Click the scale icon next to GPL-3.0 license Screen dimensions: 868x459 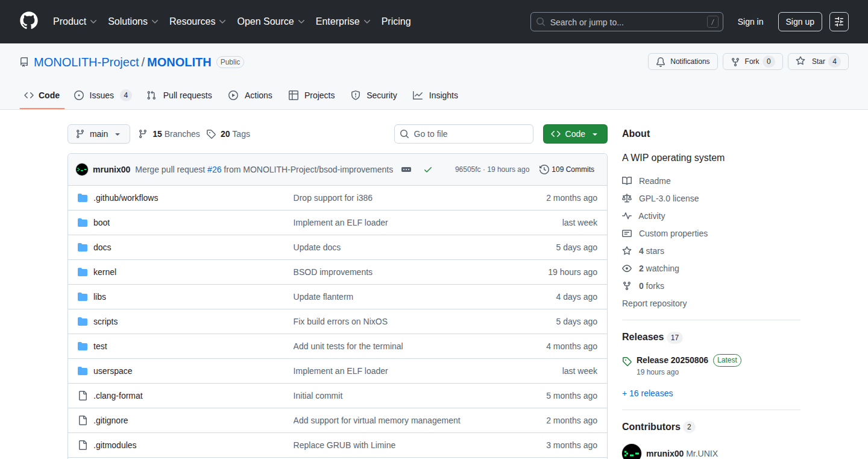[x=627, y=198]
